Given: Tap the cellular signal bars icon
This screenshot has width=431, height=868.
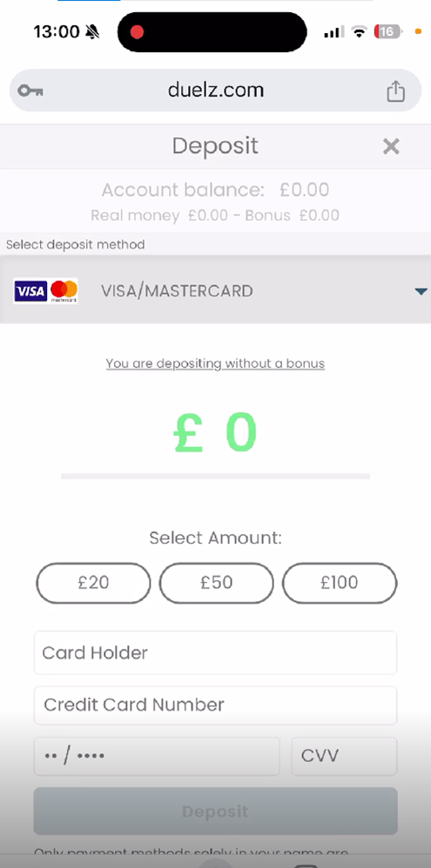Looking at the screenshot, I should pos(334,32).
